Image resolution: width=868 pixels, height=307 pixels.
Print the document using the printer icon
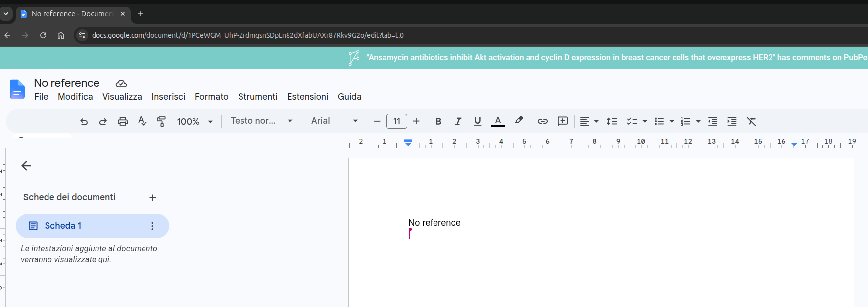point(122,121)
